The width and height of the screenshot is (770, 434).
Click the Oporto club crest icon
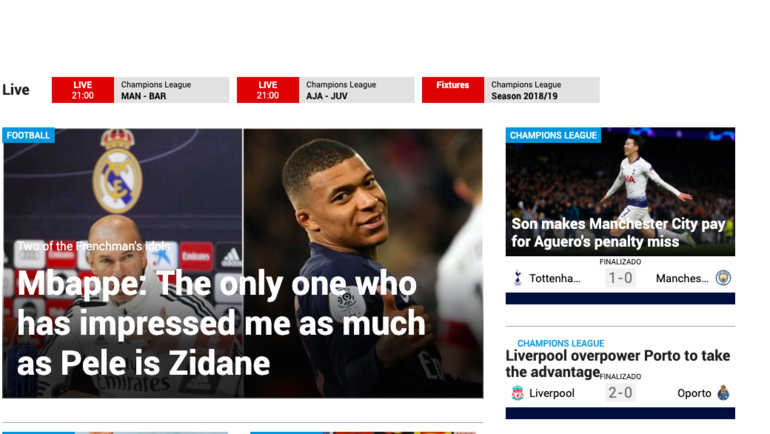[723, 393]
